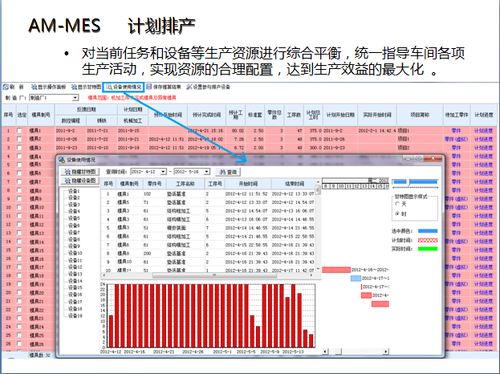Click the 查询 search button
Viewport: 500px width, 374px height.
coord(228,172)
